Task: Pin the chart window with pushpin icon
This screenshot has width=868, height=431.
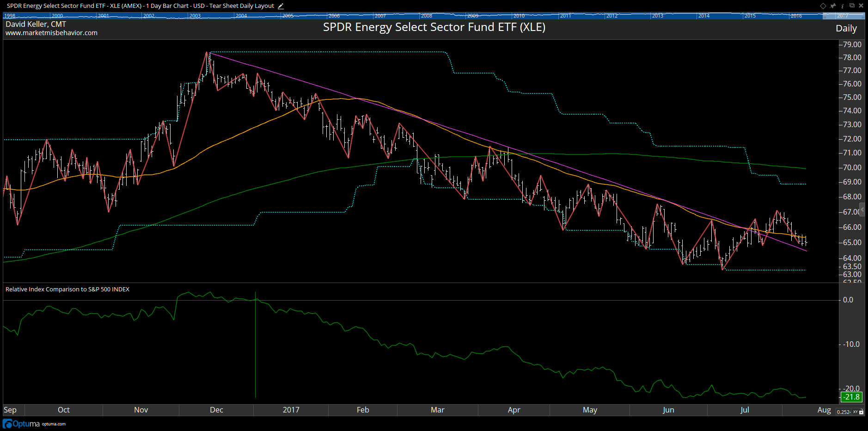Action: pyautogui.click(x=833, y=6)
